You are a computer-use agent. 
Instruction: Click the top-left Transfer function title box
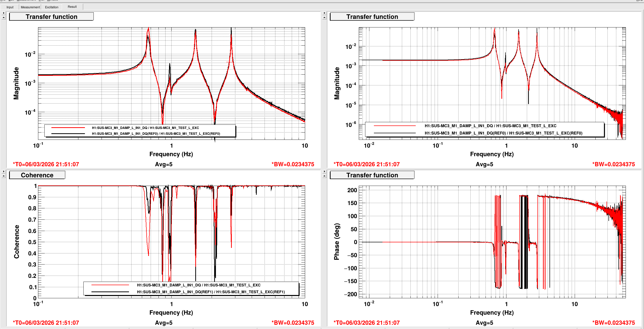point(51,17)
